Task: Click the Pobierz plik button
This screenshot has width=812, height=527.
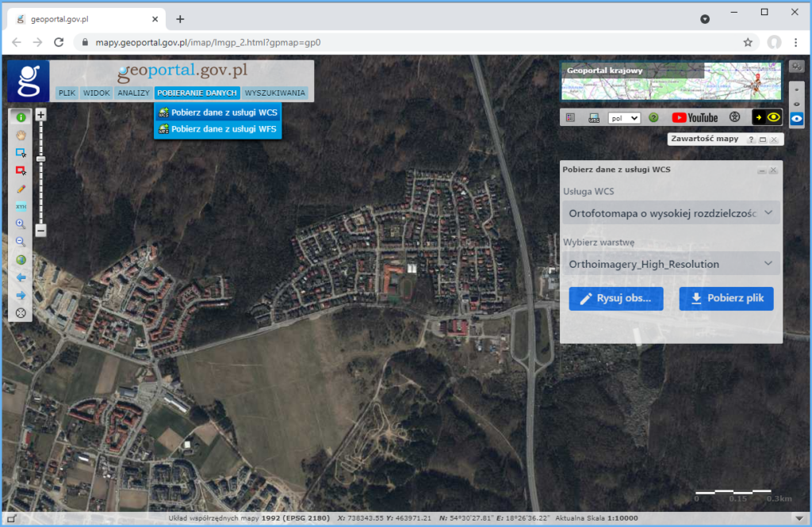Action: point(726,299)
